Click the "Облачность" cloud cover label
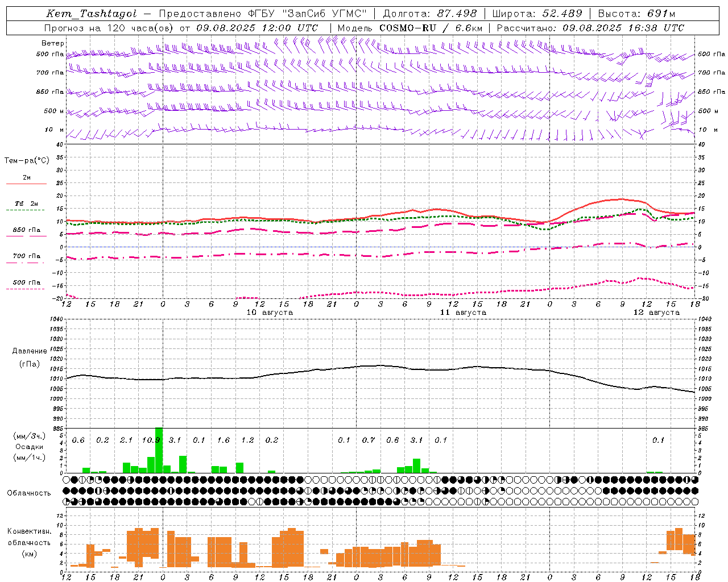The width and height of the screenshot is (728, 582). click(x=29, y=493)
